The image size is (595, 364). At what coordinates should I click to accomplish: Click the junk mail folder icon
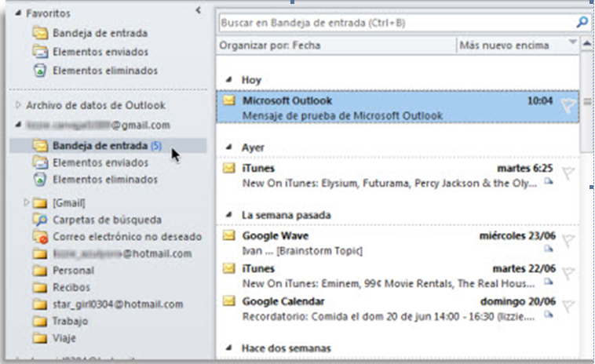(40, 237)
